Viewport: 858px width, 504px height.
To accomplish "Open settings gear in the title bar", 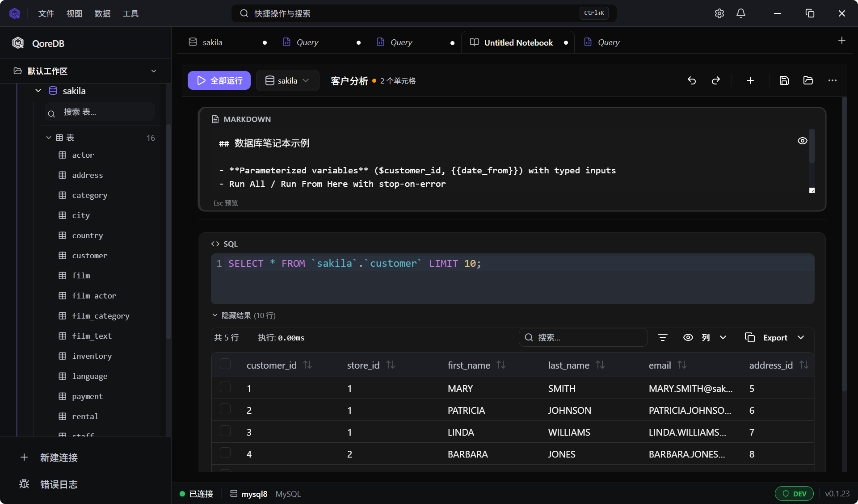I will [719, 13].
